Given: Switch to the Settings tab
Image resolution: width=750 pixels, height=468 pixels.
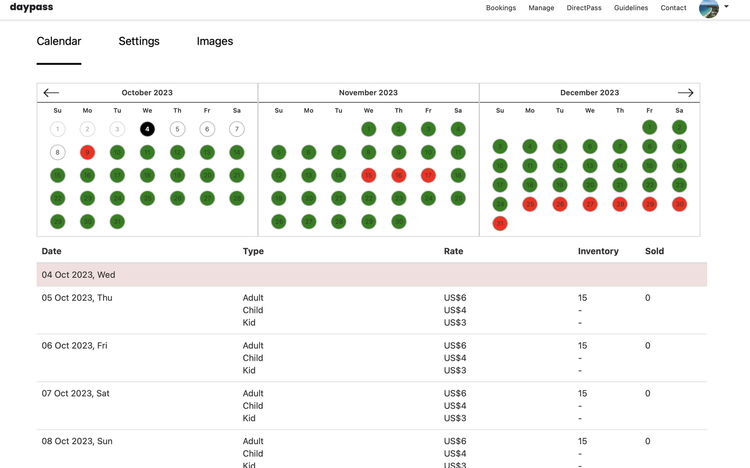Looking at the screenshot, I should click(x=139, y=41).
